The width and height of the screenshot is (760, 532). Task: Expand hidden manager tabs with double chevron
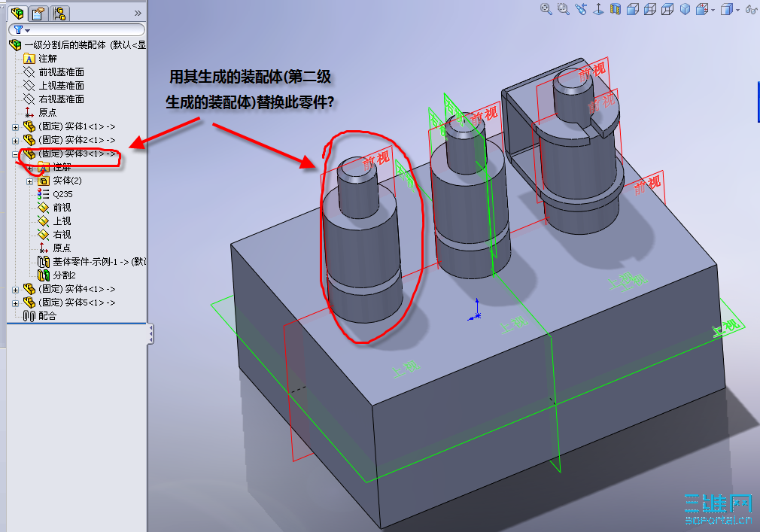(138, 14)
